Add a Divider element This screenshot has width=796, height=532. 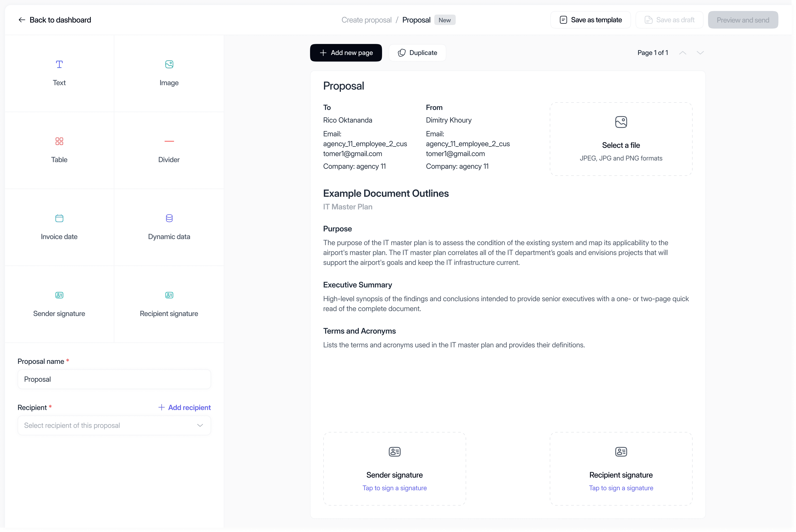169,150
